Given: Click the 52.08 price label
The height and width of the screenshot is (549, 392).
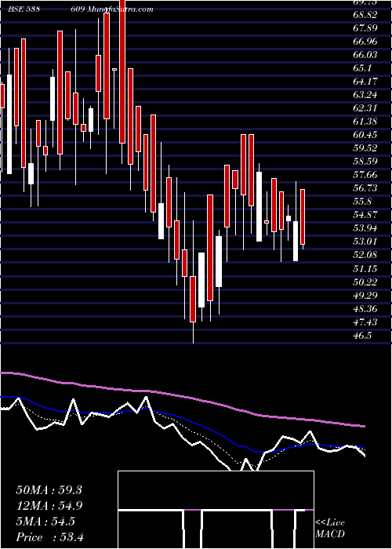Looking at the screenshot, I should tap(365, 255).
